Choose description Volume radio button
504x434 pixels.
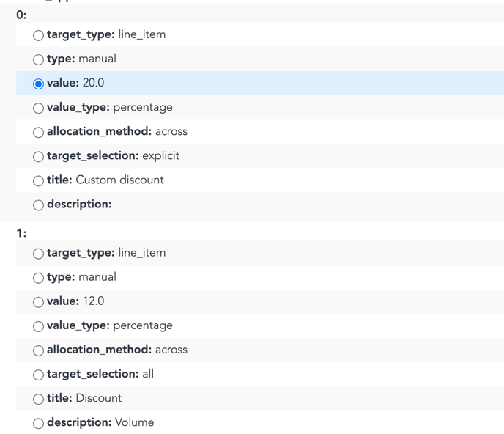38,423
